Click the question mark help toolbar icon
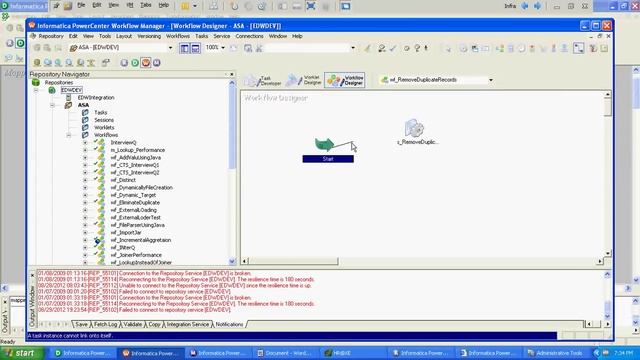 pos(417,48)
